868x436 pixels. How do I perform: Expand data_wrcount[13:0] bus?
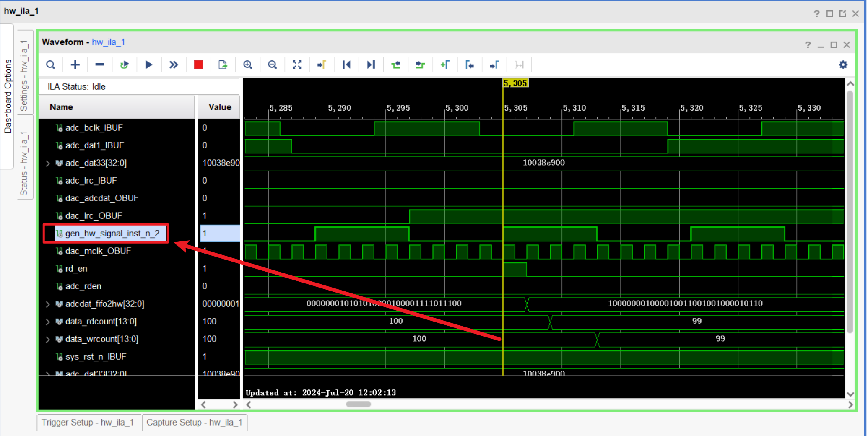tap(48, 339)
